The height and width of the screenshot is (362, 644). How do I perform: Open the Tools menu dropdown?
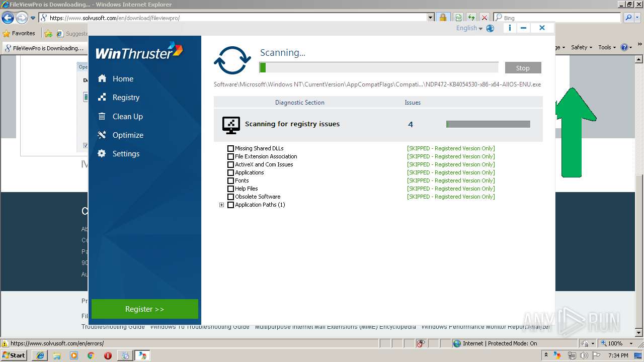(x=607, y=47)
